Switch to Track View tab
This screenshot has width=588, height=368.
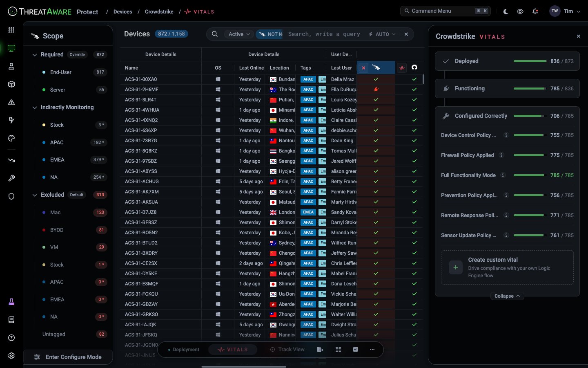pyautogui.click(x=287, y=350)
